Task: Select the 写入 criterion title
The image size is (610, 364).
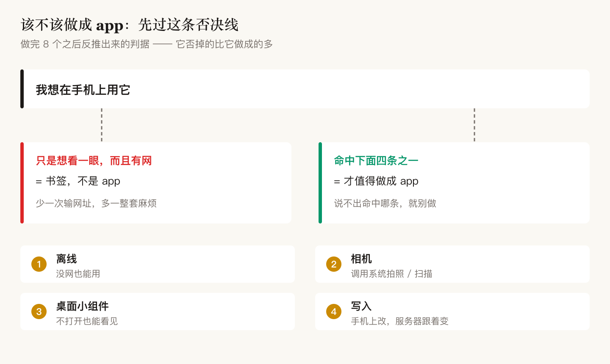Action: coord(361,306)
